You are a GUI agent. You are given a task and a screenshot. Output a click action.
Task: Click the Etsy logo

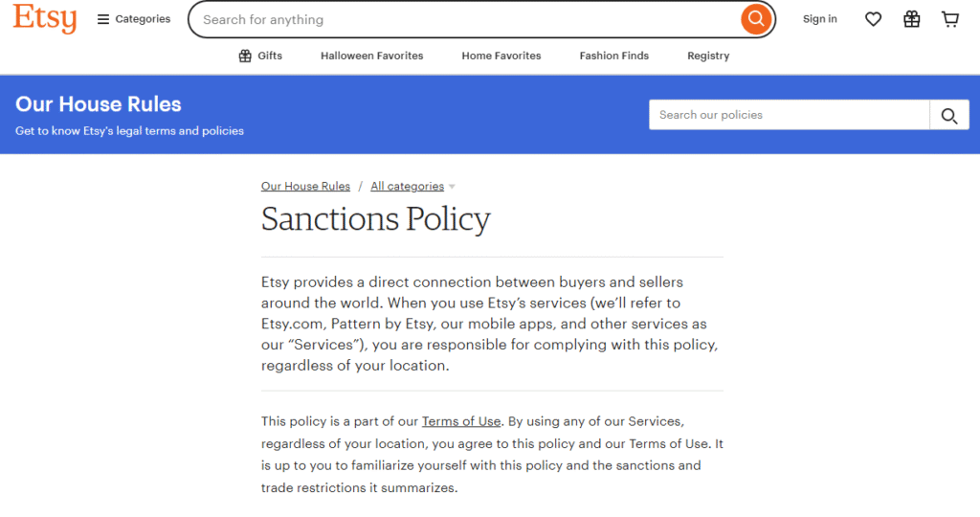point(44,19)
